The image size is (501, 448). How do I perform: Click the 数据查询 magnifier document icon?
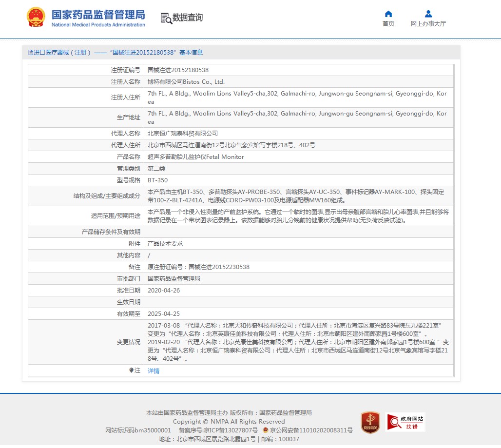tap(166, 18)
